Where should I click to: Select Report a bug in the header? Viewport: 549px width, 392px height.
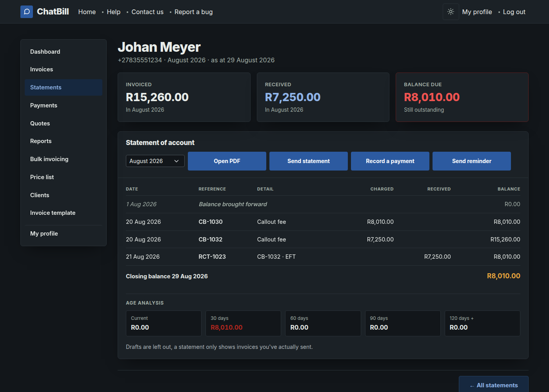click(194, 12)
